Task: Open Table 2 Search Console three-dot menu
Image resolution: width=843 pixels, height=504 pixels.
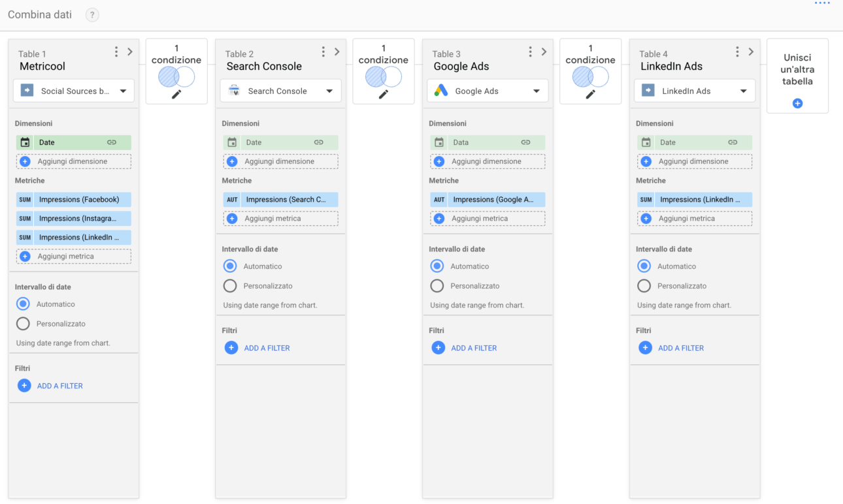Action: click(x=323, y=52)
